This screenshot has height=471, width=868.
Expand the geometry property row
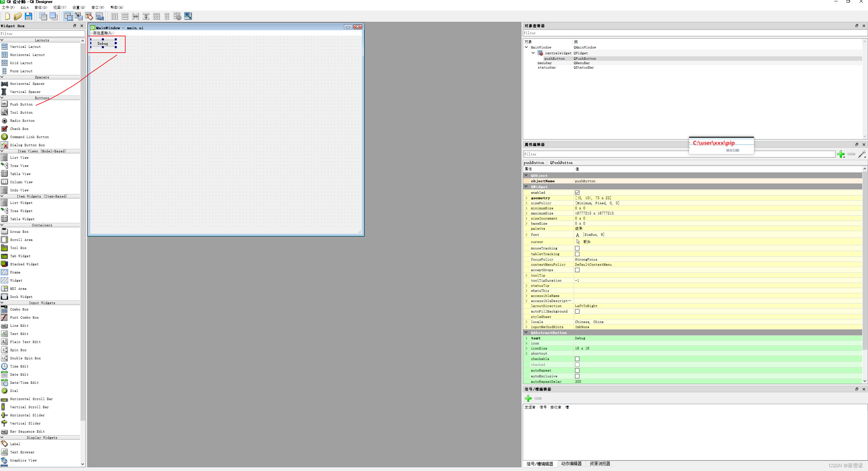(527, 198)
